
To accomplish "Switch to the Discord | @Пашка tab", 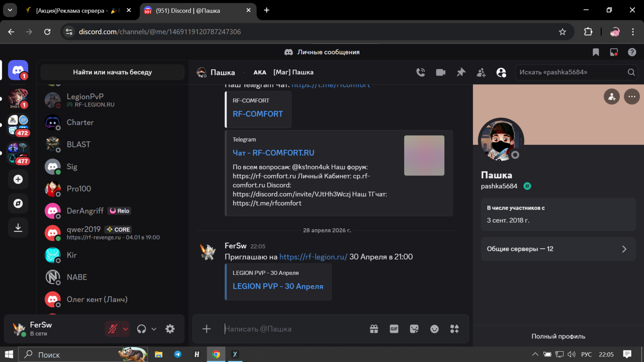I will coord(197,10).
